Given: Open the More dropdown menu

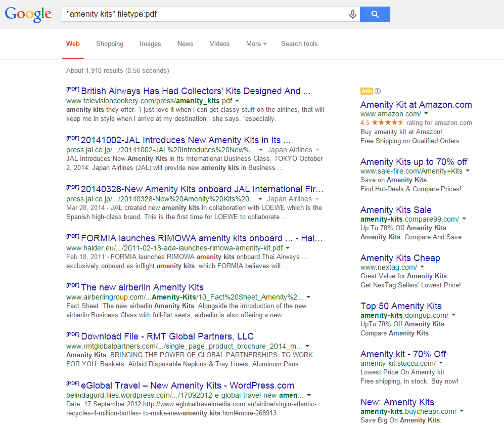Looking at the screenshot, I should tap(256, 44).
